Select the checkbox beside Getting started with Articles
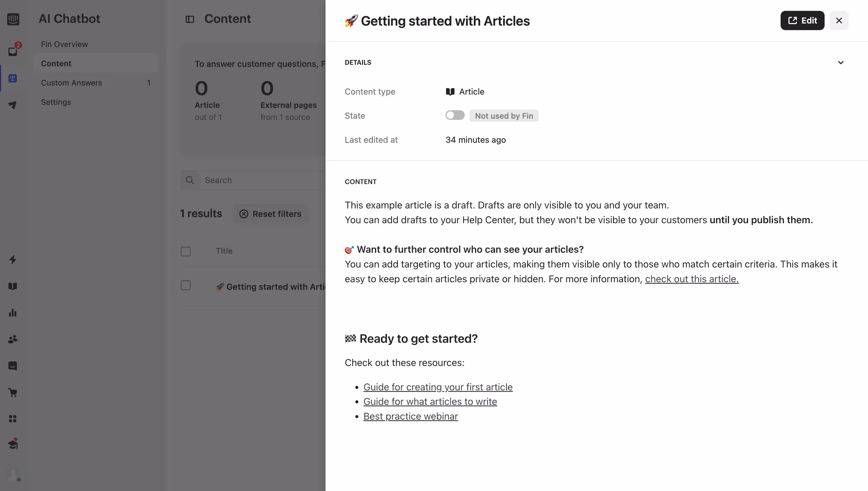Image resolution: width=868 pixels, height=491 pixels. coord(186,285)
